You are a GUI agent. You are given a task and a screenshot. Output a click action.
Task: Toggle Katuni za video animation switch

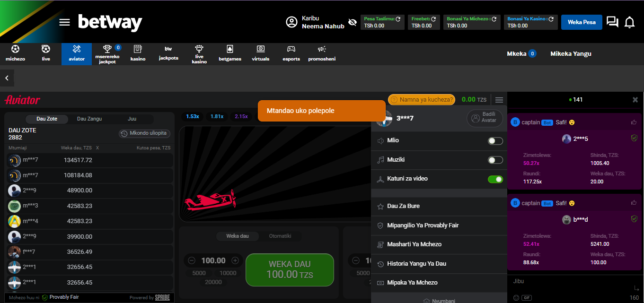click(x=495, y=179)
